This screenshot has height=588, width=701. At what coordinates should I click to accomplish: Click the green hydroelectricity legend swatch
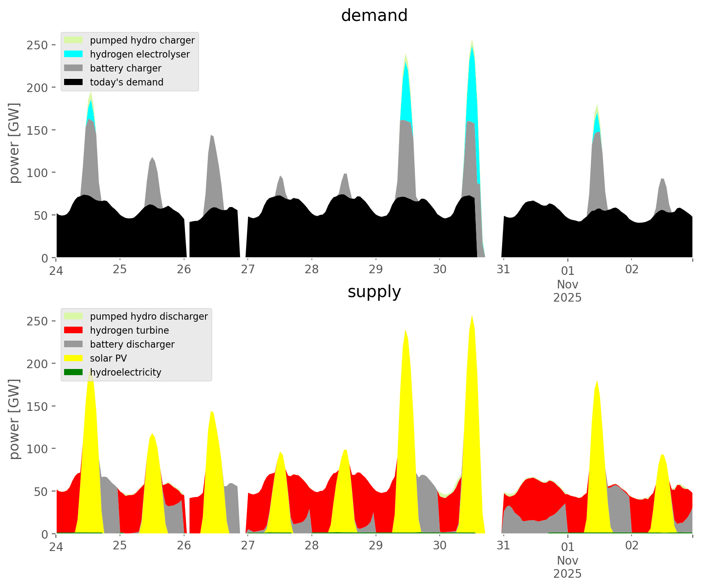click(74, 372)
